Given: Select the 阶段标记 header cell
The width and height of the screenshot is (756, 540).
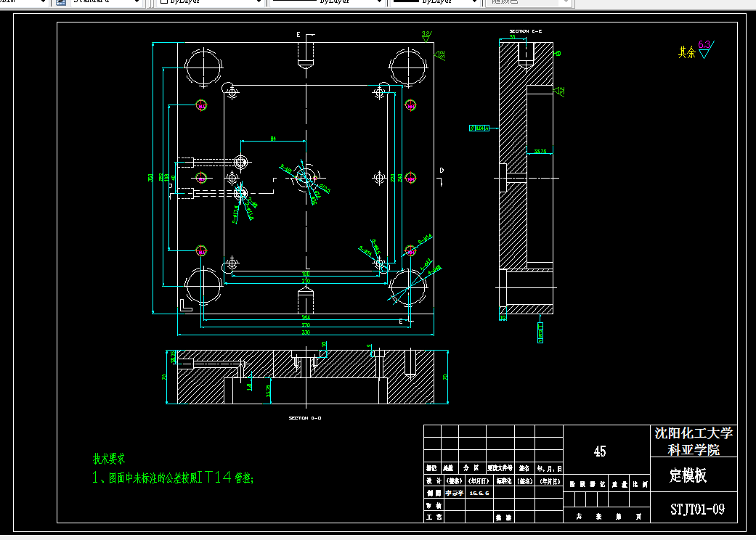Looking at the screenshot, I should (587, 484).
